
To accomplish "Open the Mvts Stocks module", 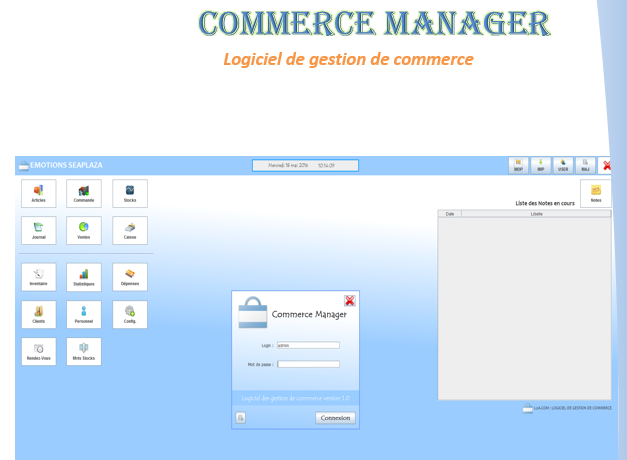I will click(x=84, y=352).
